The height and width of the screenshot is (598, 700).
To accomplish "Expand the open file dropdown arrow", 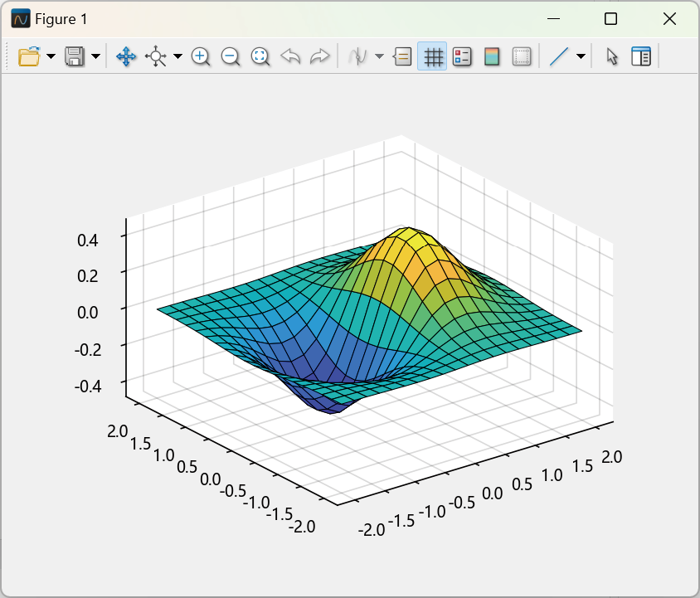I will (51, 56).
